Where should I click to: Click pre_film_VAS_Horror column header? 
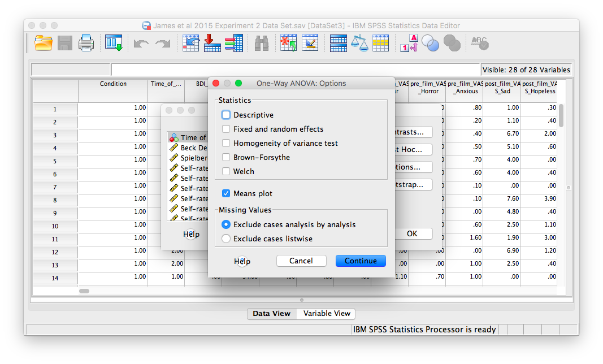pos(427,91)
